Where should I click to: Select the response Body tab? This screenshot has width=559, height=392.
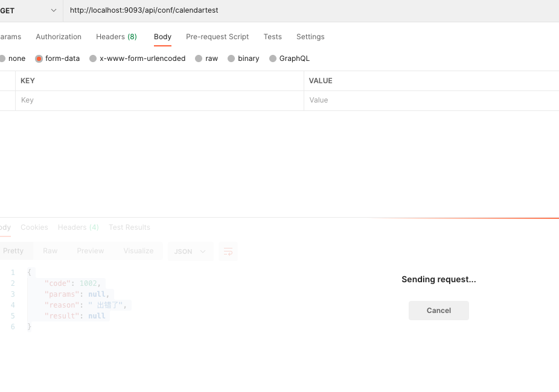pyautogui.click(x=5, y=227)
